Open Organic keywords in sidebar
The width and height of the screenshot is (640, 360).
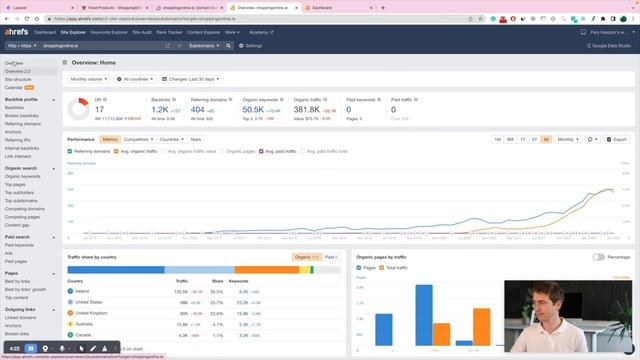(22, 176)
